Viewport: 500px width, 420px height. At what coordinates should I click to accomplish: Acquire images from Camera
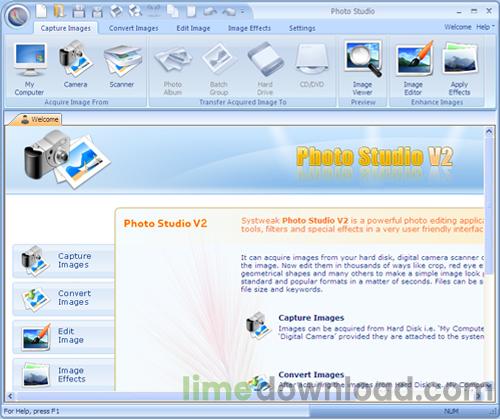76,64
